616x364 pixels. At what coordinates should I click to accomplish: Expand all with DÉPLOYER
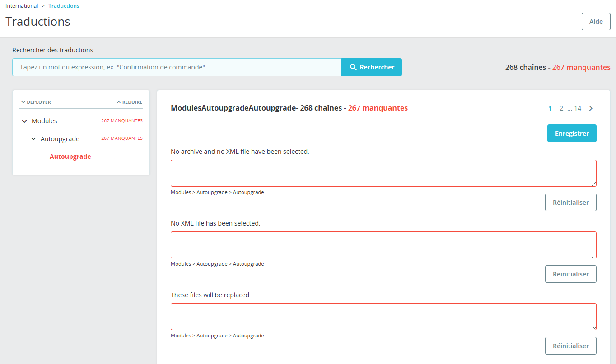click(x=36, y=102)
